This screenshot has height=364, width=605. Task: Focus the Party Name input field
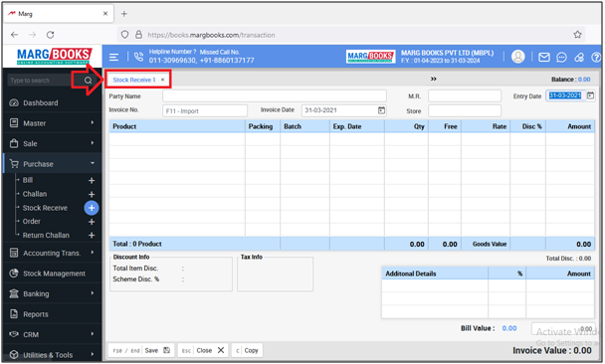[x=275, y=96]
